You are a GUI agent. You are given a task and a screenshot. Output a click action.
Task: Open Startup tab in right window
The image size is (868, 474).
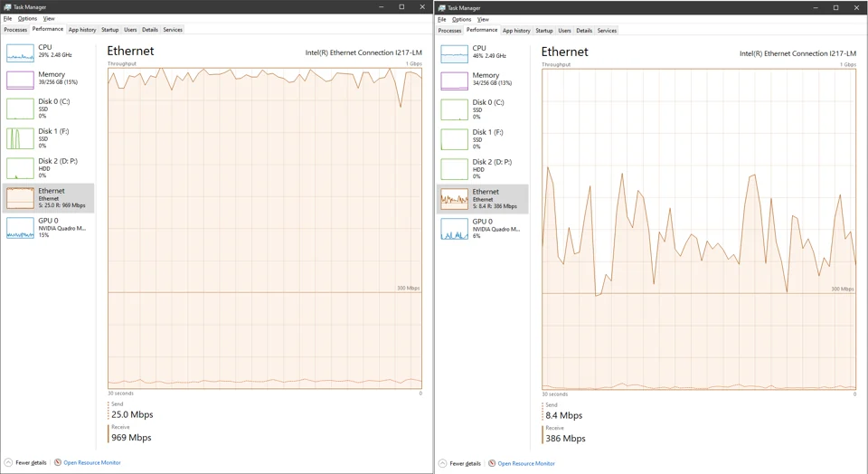coord(543,31)
